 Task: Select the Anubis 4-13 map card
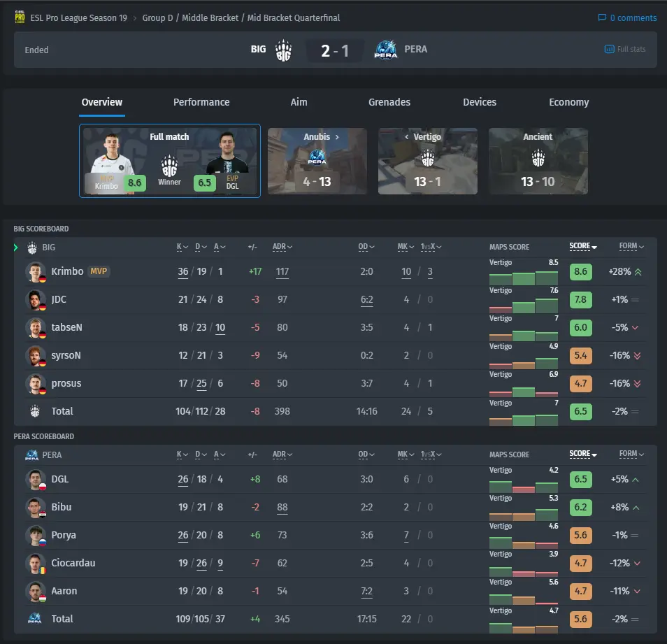coord(317,162)
